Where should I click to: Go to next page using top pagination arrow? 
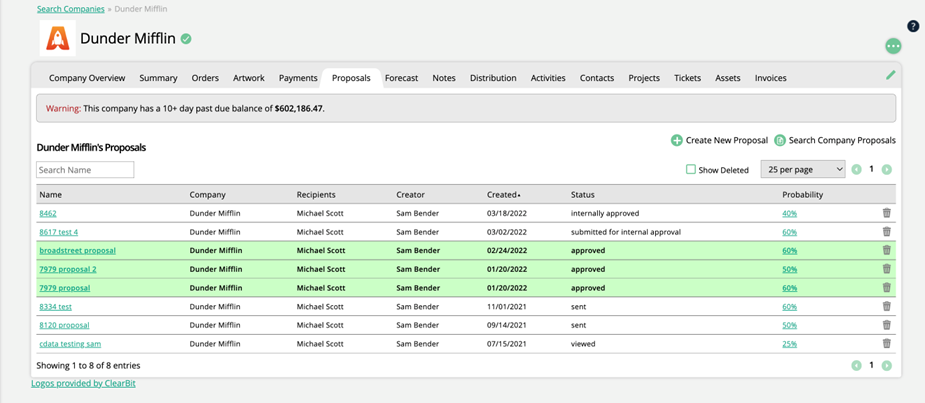click(886, 169)
